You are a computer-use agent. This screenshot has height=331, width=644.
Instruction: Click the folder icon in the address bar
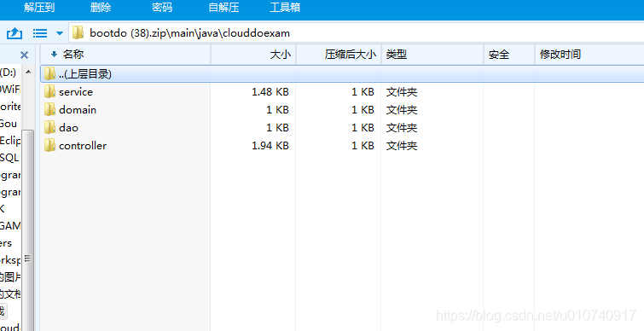78,33
